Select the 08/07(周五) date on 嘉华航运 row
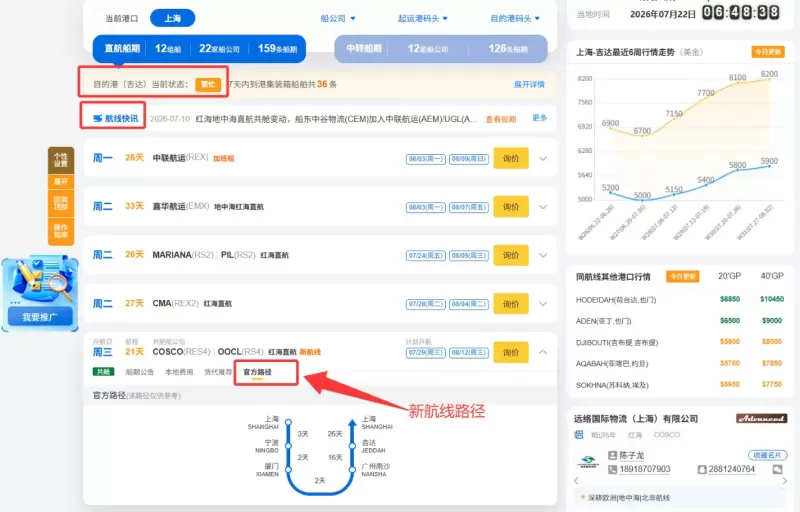Screen dimensions: 800x512 [469, 207]
